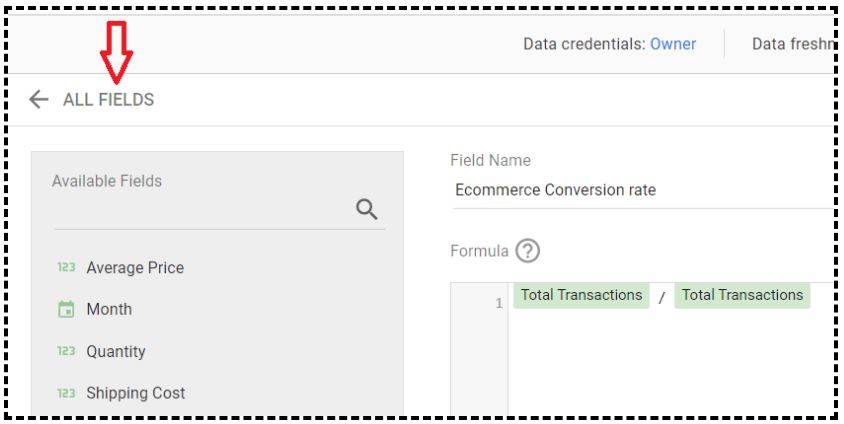Screen dimensions: 844x424
Task: Select the first Total Transactions formula chip
Action: point(581,295)
